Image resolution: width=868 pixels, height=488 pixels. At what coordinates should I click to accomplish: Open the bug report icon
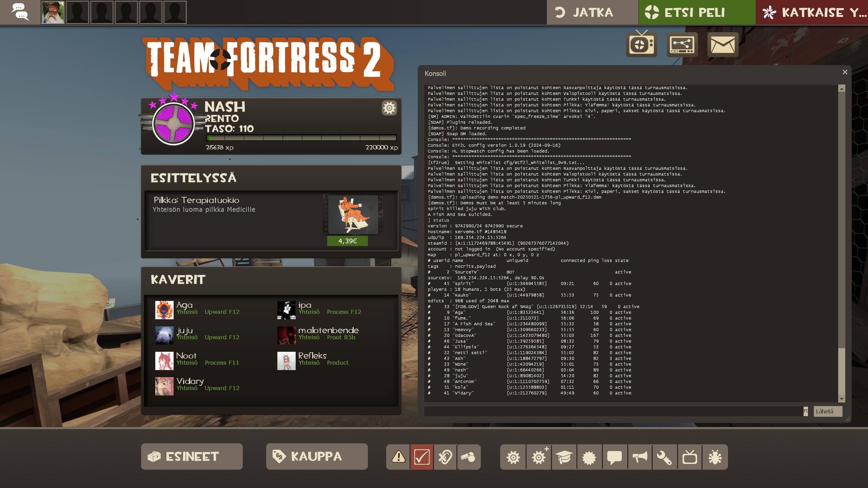715,457
